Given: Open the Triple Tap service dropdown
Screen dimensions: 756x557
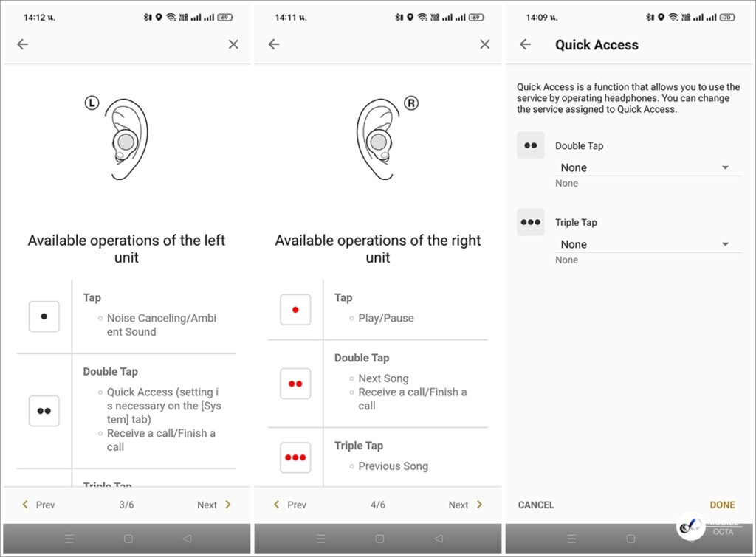Looking at the screenshot, I should tap(648, 244).
